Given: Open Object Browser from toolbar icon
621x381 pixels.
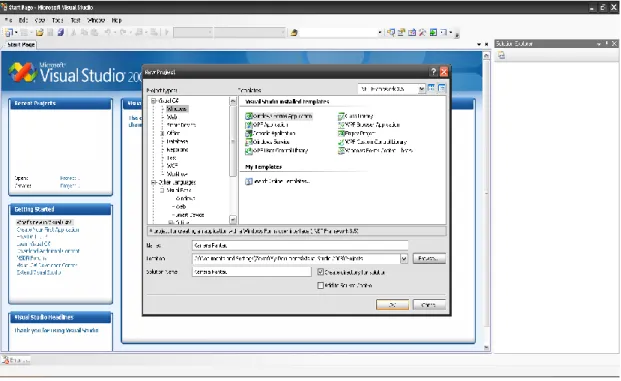Looking at the screenshot, I should point(412,32).
